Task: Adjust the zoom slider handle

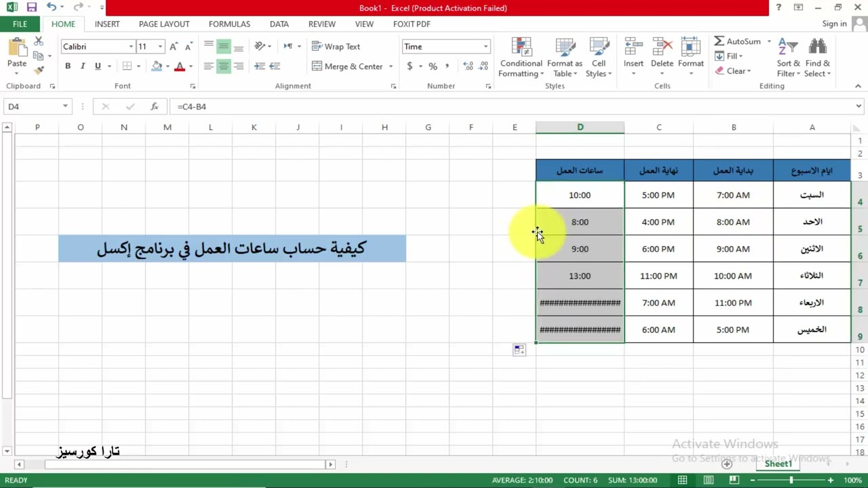Action: coord(791,480)
